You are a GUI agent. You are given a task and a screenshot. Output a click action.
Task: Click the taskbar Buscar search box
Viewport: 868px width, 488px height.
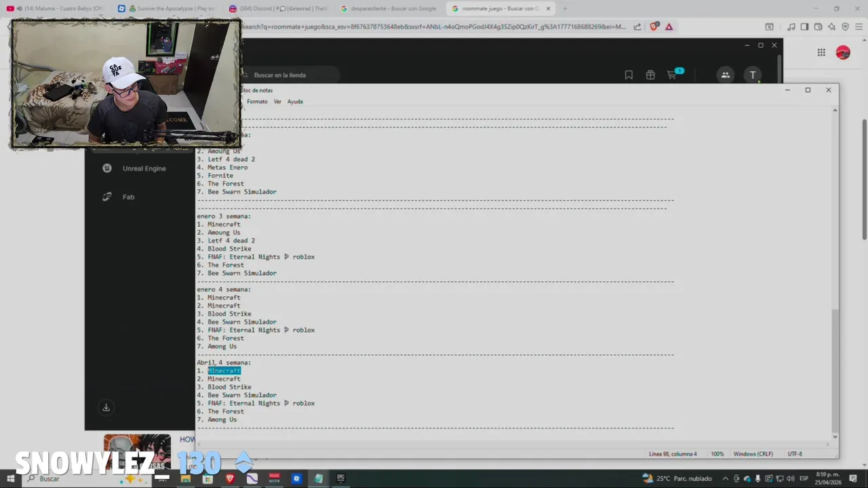[88, 479]
